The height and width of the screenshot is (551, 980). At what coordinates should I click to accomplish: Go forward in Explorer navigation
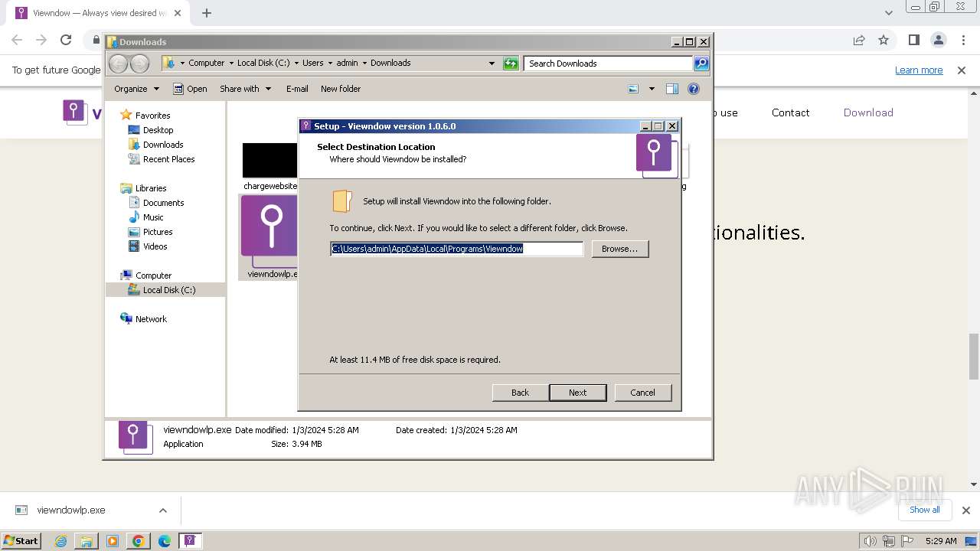pyautogui.click(x=139, y=64)
